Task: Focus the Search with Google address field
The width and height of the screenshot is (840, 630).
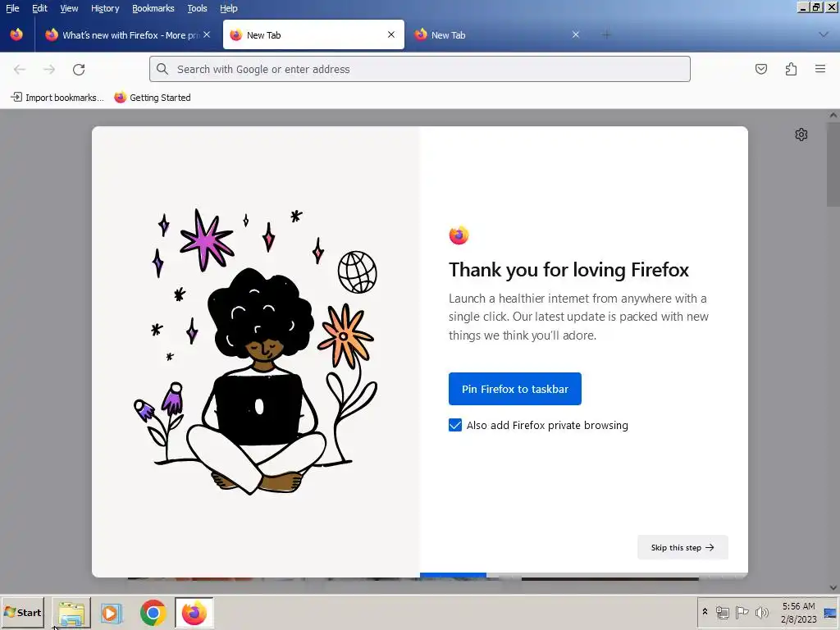Action: (419, 69)
